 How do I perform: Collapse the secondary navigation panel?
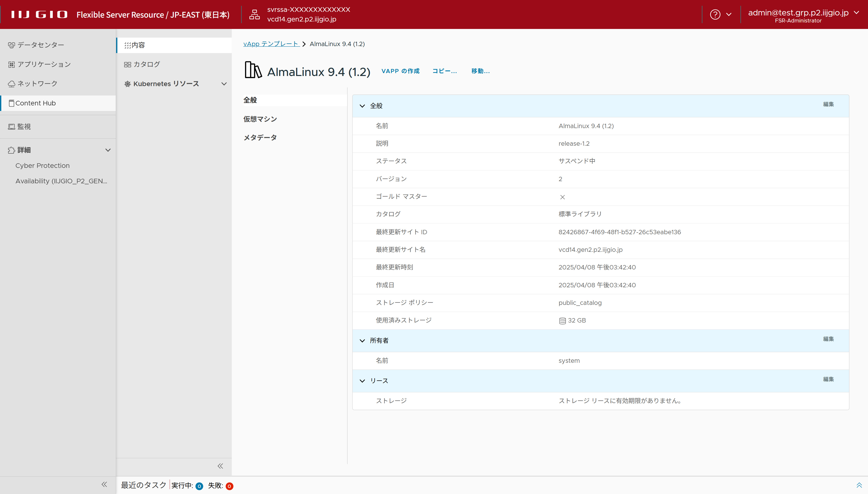point(220,466)
